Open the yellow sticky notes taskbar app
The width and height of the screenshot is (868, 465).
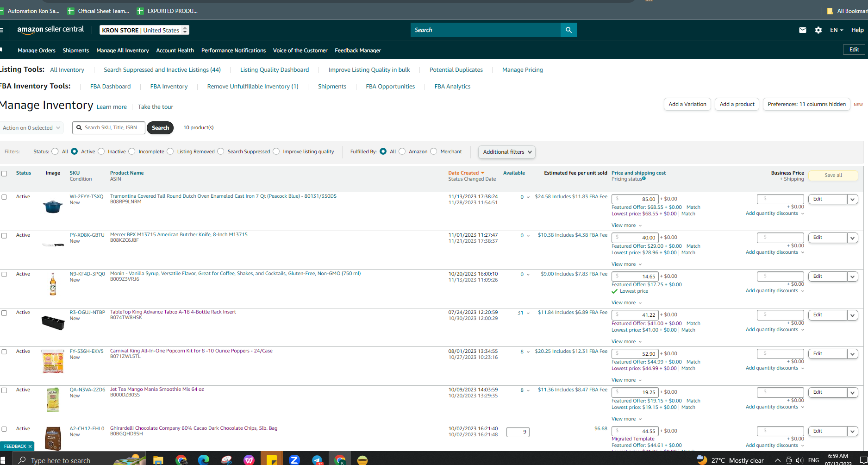(272, 460)
